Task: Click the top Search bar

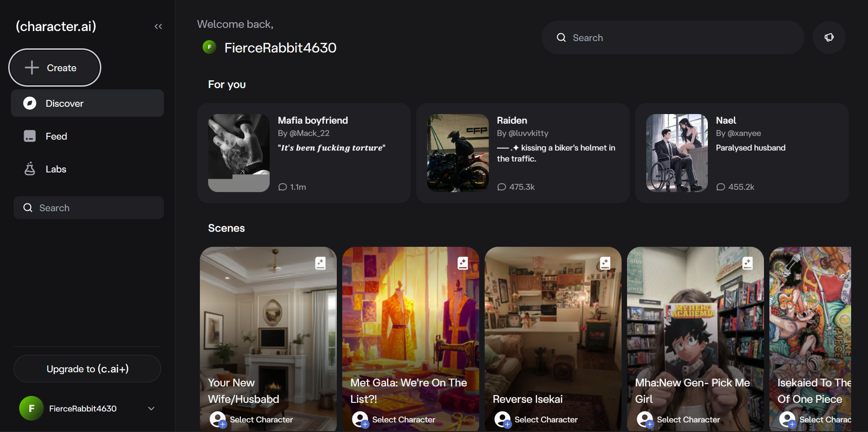Action: click(x=673, y=38)
